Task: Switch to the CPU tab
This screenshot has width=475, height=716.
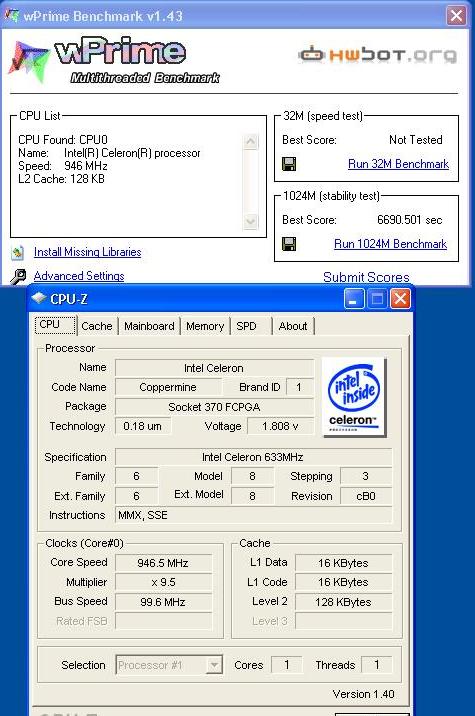Action: coord(56,325)
